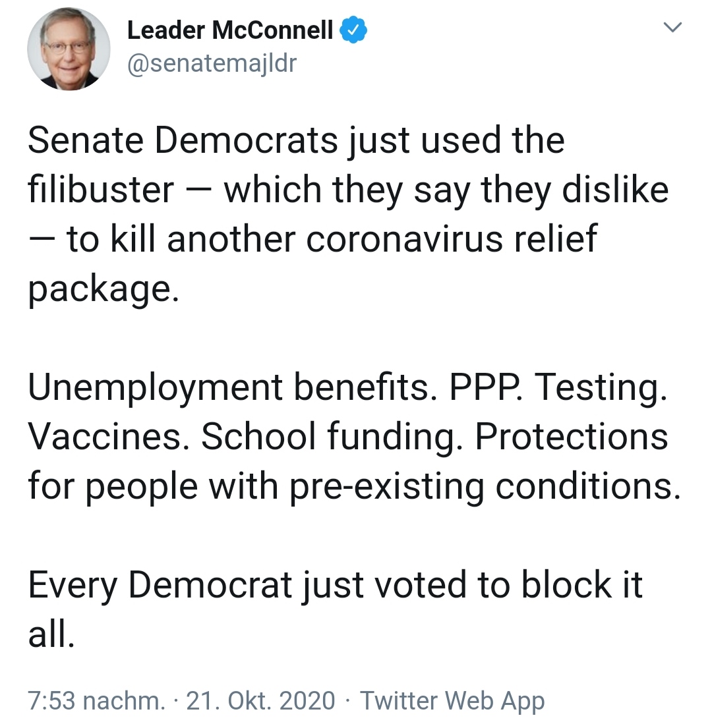This screenshot has height=728, width=712.
Task: Click the words "Senate Democrats" in the tweet
Action: (182, 140)
